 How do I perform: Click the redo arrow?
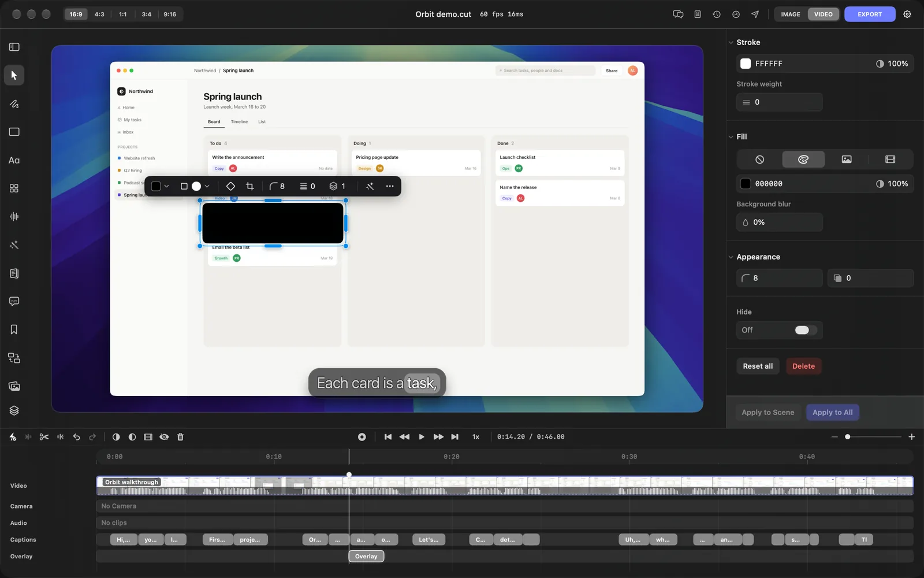(x=92, y=437)
